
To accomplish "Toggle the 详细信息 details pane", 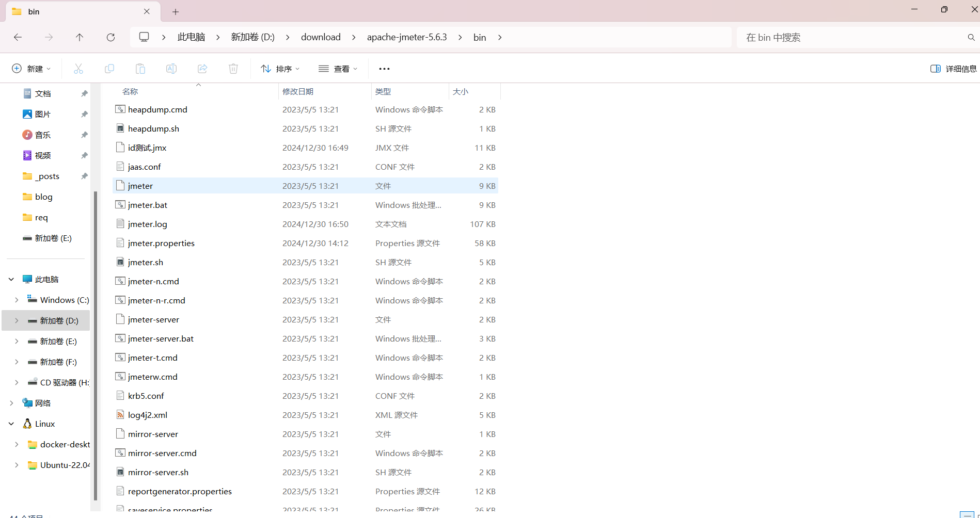I will [x=953, y=69].
